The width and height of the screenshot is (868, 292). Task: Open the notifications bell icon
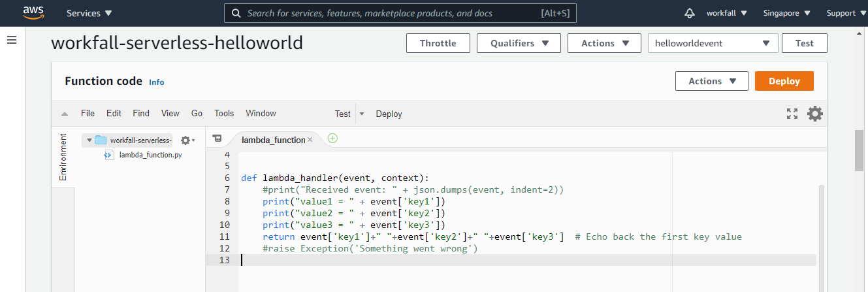click(690, 13)
